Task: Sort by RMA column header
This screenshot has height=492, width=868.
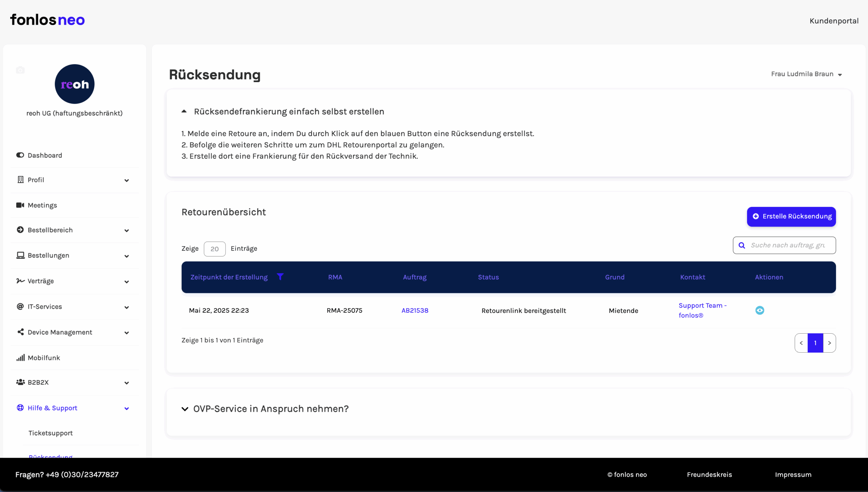Action: point(335,277)
